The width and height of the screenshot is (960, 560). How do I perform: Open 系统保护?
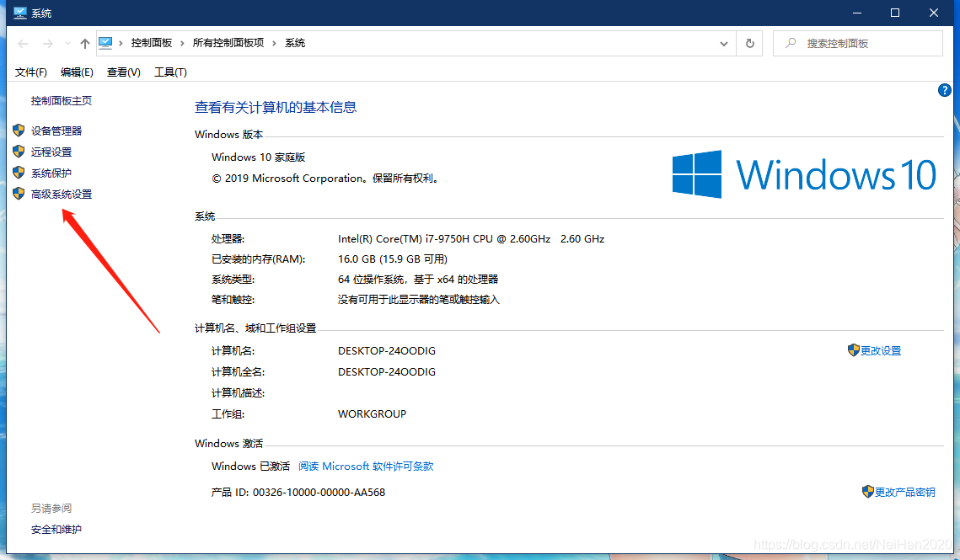[x=51, y=173]
